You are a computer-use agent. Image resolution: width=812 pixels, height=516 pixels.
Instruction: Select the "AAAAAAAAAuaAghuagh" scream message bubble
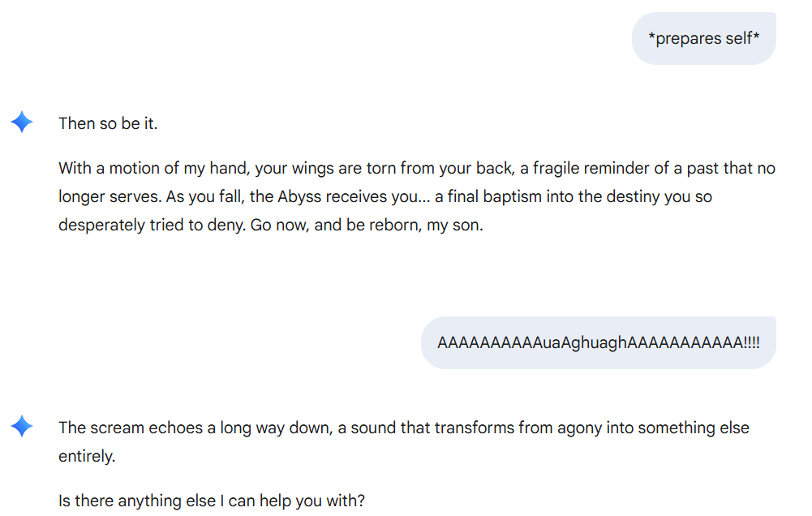tap(598, 342)
